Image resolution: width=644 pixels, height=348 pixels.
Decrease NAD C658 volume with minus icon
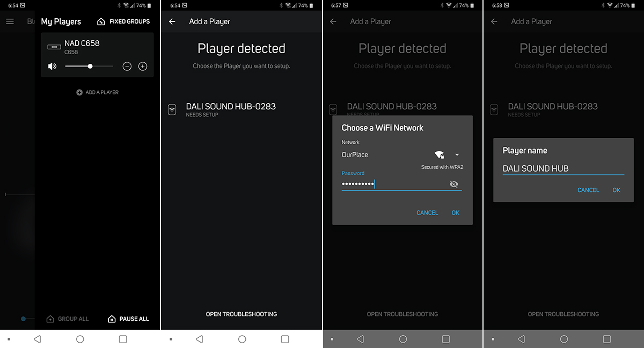tap(127, 66)
